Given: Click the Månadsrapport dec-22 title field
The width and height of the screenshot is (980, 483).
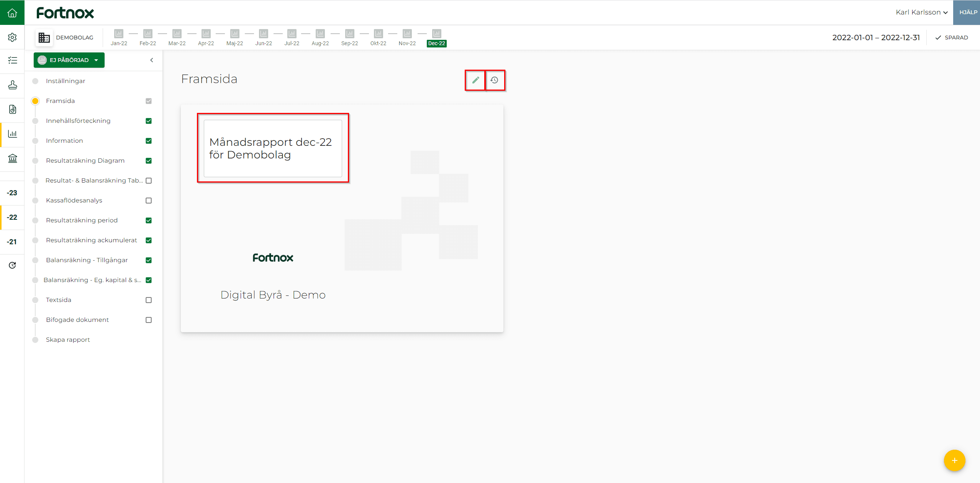Looking at the screenshot, I should click(x=273, y=148).
